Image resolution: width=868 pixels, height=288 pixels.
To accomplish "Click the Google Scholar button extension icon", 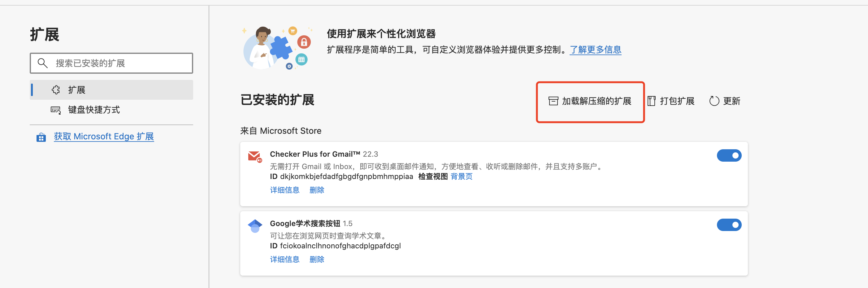I will pos(255,226).
